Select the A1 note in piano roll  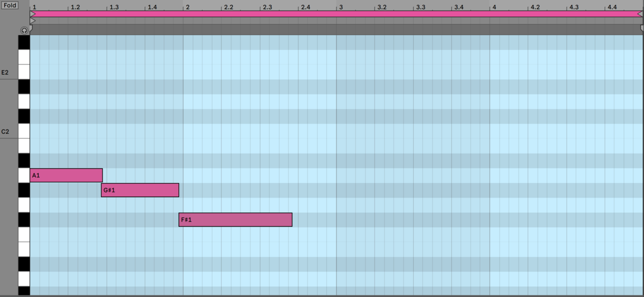point(66,175)
